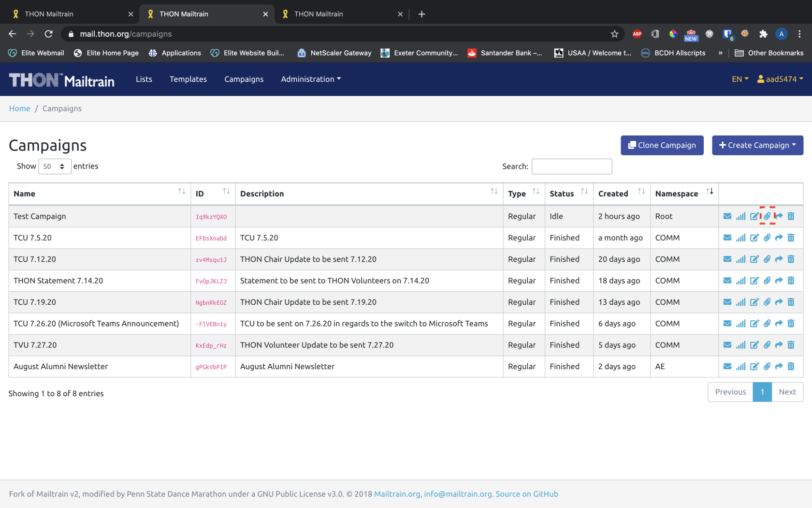Click the bookmark star in address bar
Viewport: 812px width, 508px height.
pos(614,34)
